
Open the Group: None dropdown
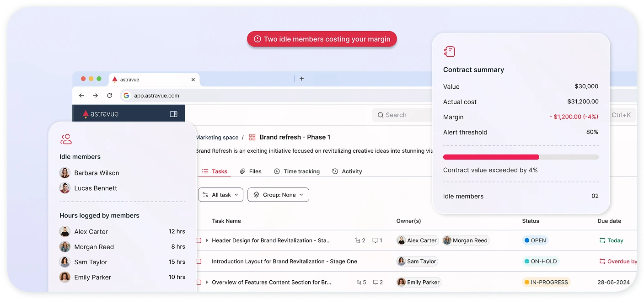click(x=278, y=195)
